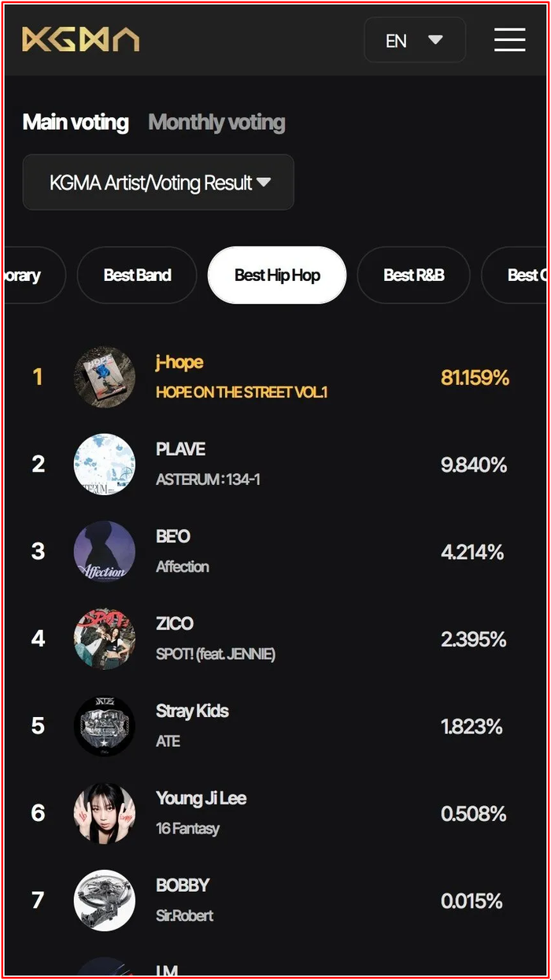Click PLAVE ASTERUM album thumbnail
Screen dimensions: 551x980
105,464
